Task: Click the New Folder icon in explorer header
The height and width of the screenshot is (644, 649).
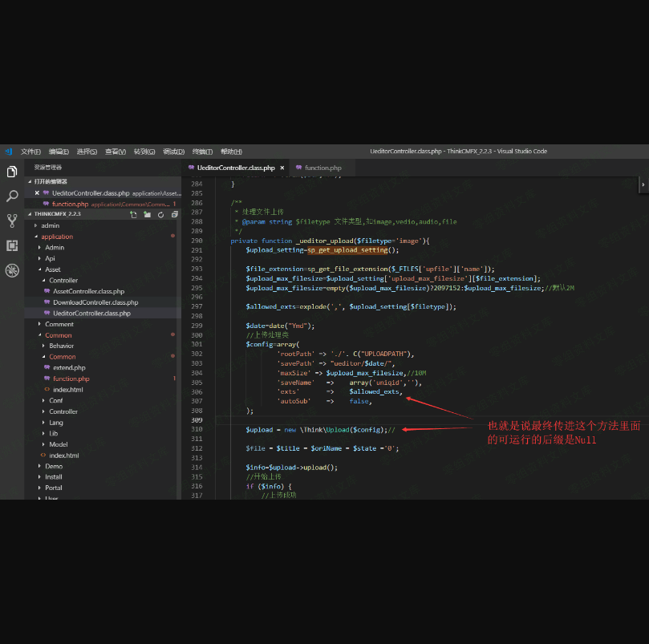Action: 147,215
